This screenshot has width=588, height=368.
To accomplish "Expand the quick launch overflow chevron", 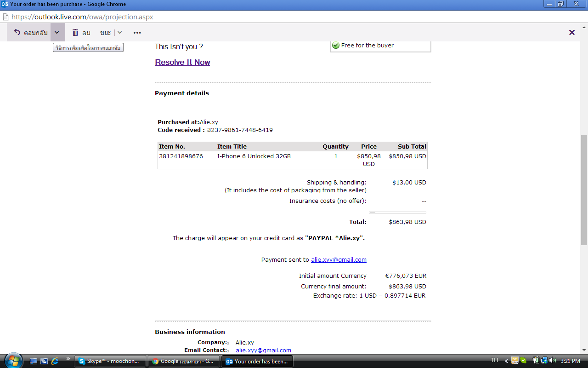I will point(68,359).
